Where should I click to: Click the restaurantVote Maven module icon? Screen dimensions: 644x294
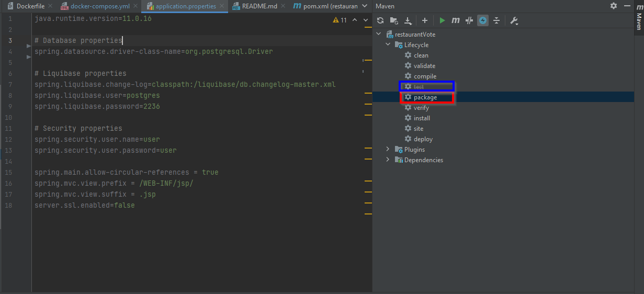click(389, 35)
